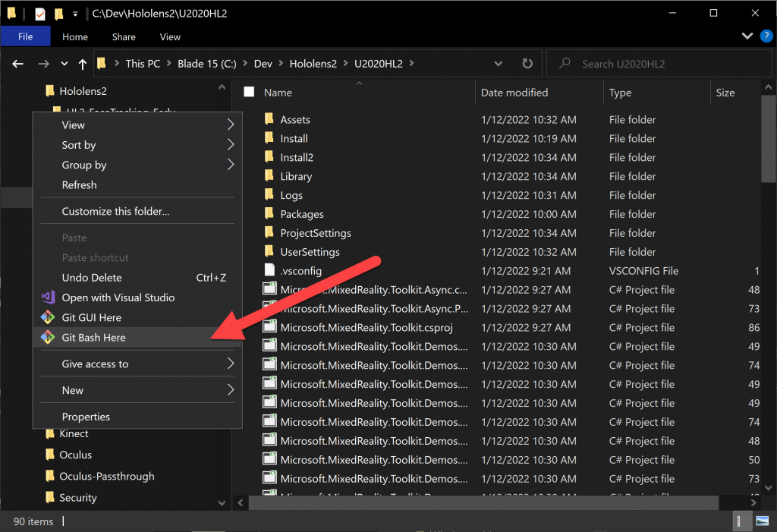Click the Kinect folder icon in tree
Viewport: 777px width, 532px height.
(x=50, y=434)
